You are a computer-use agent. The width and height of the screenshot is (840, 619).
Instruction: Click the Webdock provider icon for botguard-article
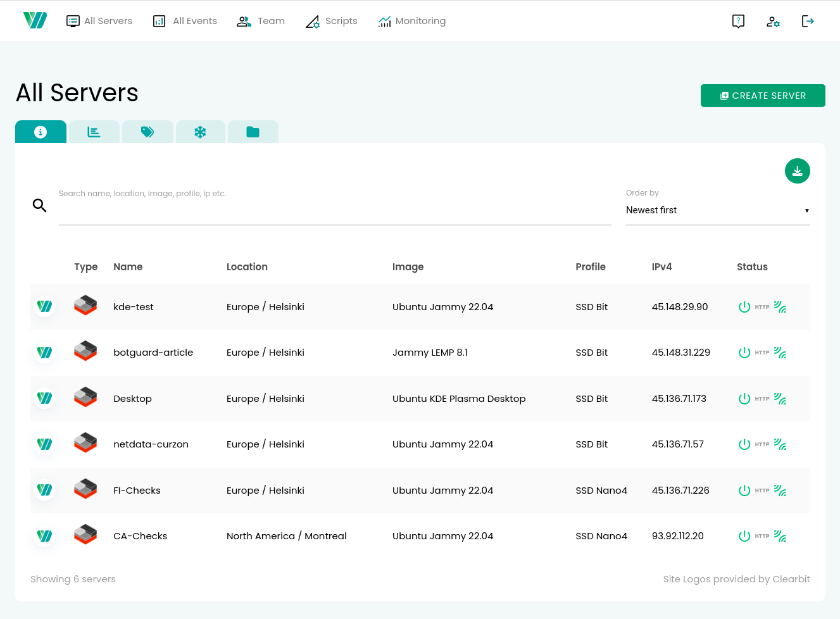click(44, 353)
